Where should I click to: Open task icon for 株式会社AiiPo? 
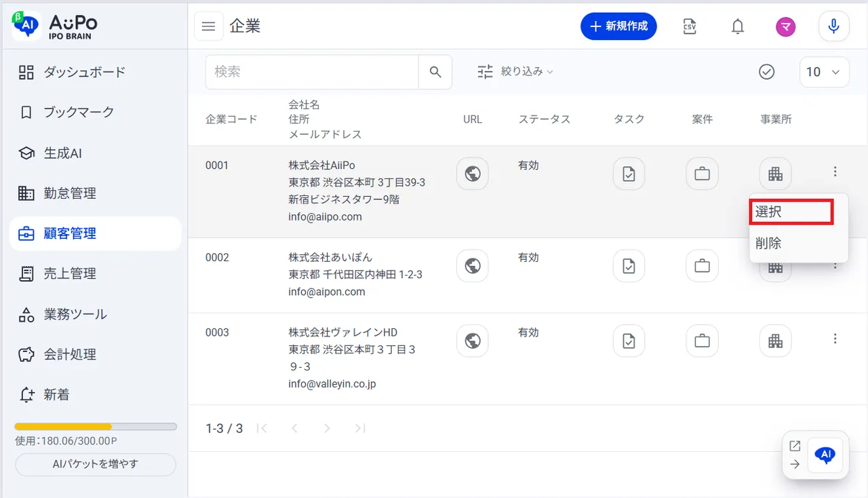(x=629, y=174)
